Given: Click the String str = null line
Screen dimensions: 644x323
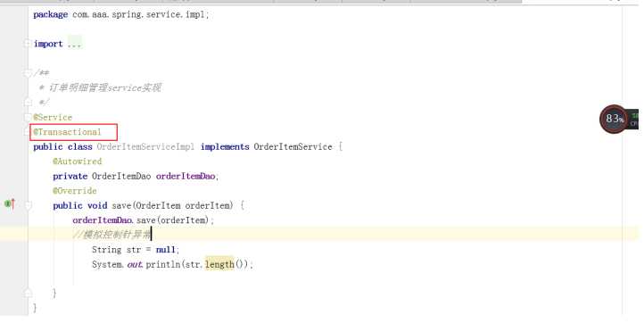Looking at the screenshot, I should (x=136, y=250).
